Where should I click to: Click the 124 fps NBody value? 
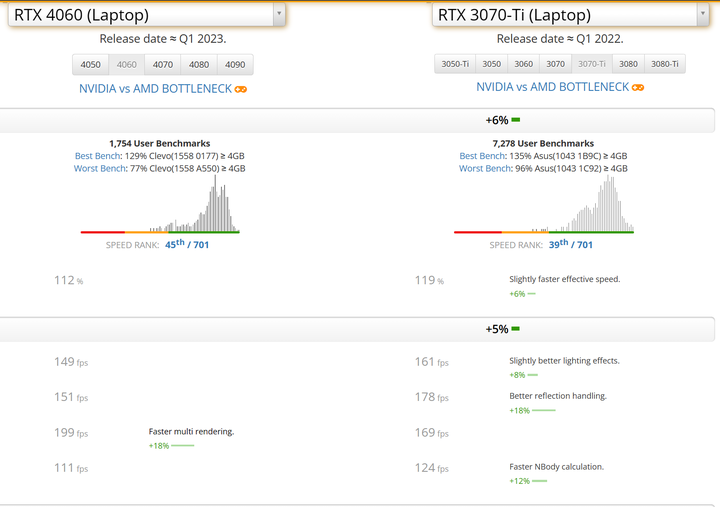(x=432, y=468)
